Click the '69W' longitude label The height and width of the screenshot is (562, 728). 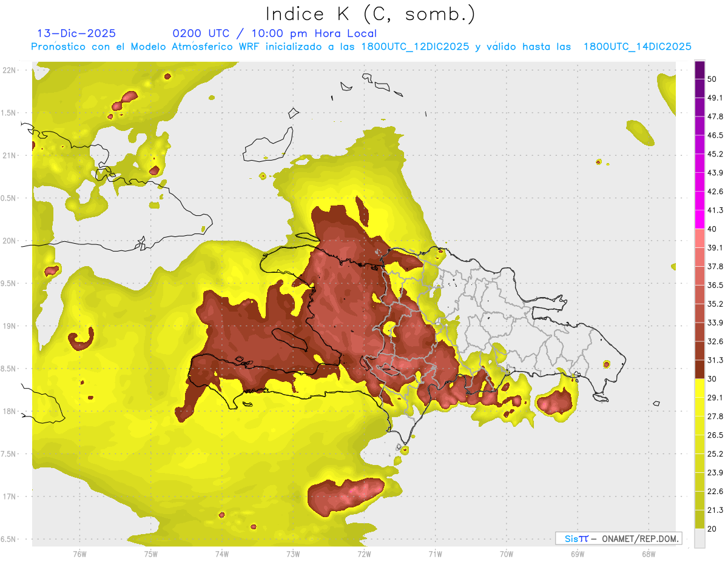(x=578, y=554)
